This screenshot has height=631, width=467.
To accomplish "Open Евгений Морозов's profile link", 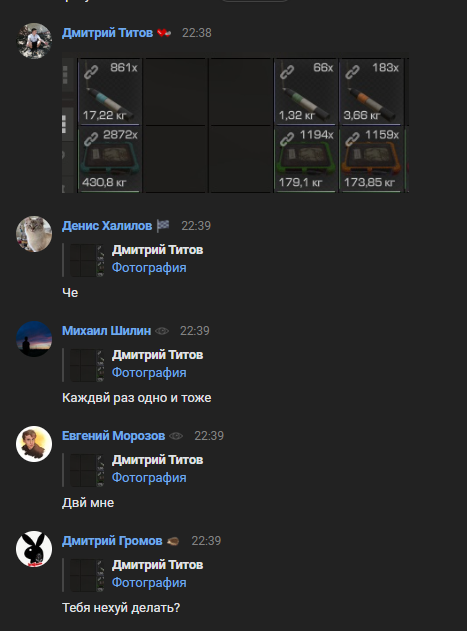I will (x=114, y=436).
